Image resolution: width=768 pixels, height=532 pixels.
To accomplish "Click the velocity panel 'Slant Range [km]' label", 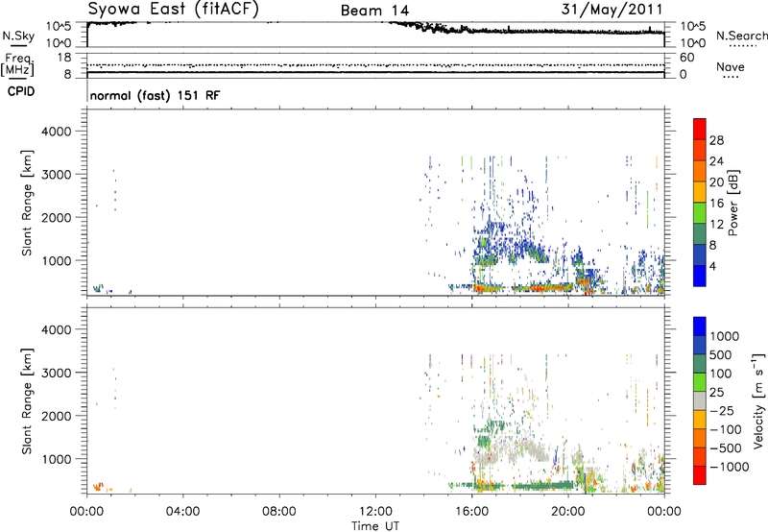I will 27,401.
